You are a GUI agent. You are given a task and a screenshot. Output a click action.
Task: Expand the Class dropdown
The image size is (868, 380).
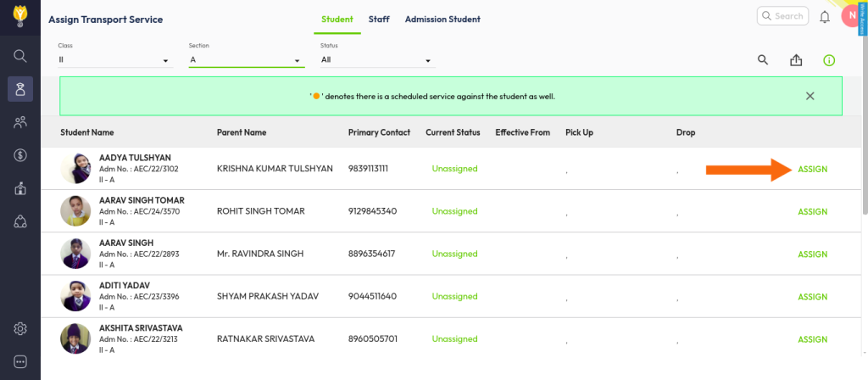click(x=114, y=60)
